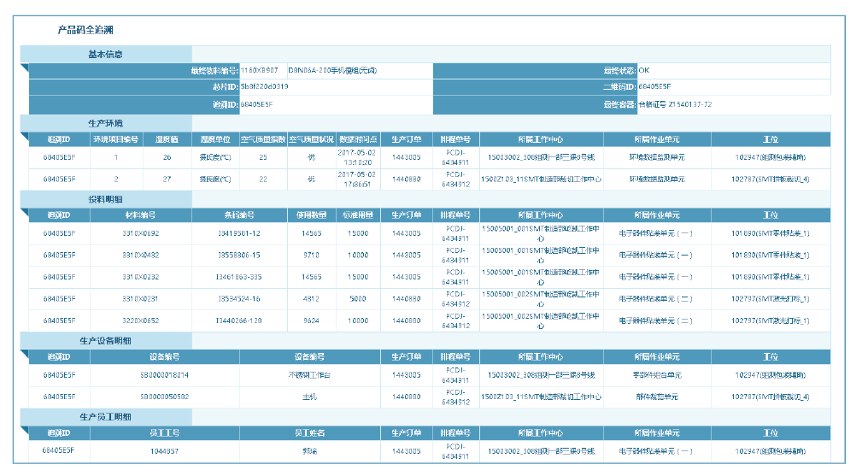Click the 空气质量指数 column header

click(263, 139)
